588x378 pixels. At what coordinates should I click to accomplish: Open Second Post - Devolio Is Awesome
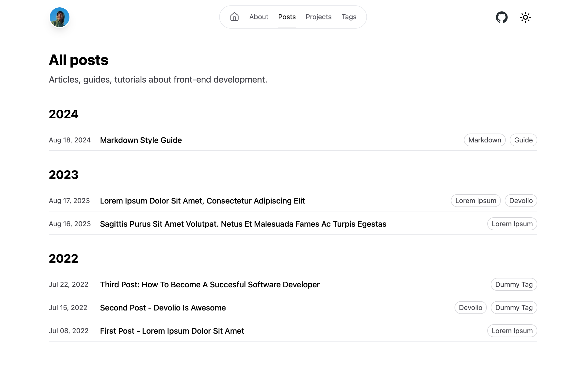coord(163,308)
